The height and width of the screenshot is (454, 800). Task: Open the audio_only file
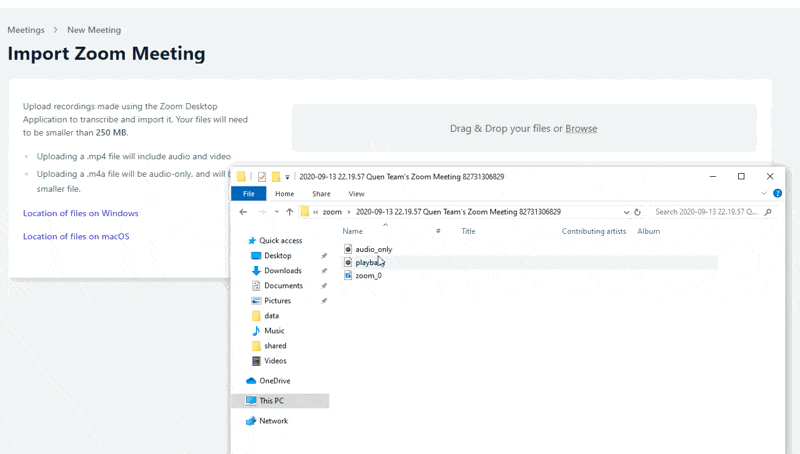point(373,249)
